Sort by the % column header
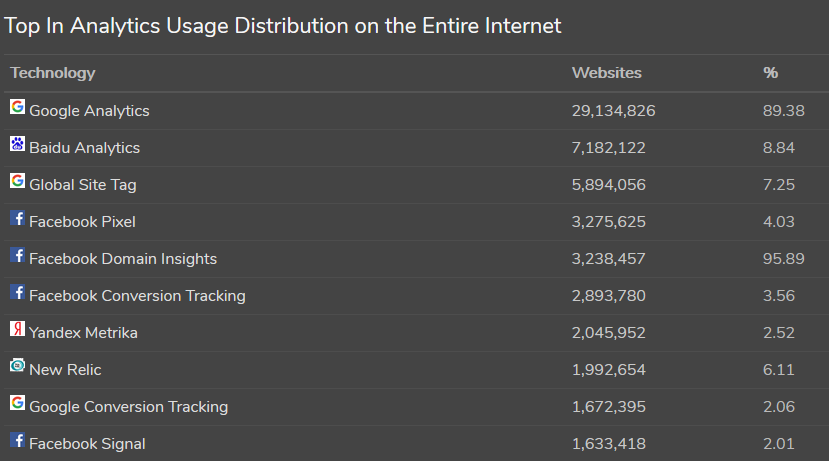Image resolution: width=829 pixels, height=461 pixels. [770, 73]
